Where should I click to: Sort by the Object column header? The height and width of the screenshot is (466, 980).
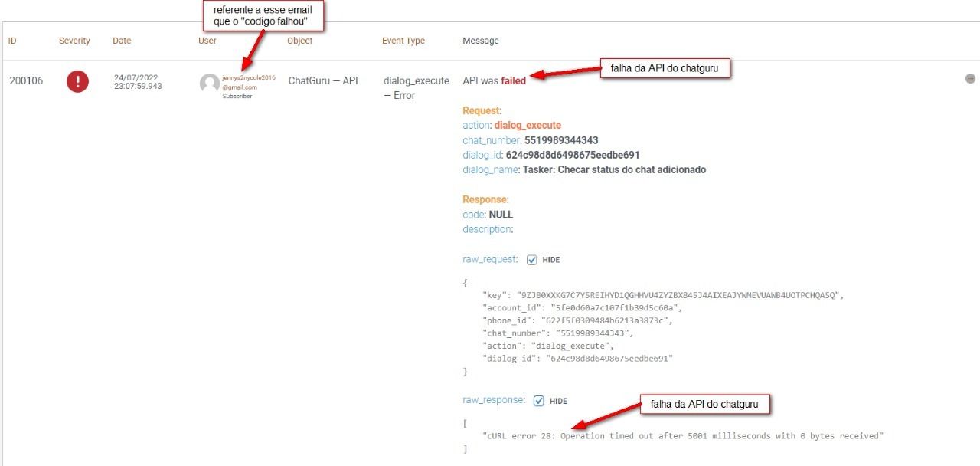click(x=299, y=41)
